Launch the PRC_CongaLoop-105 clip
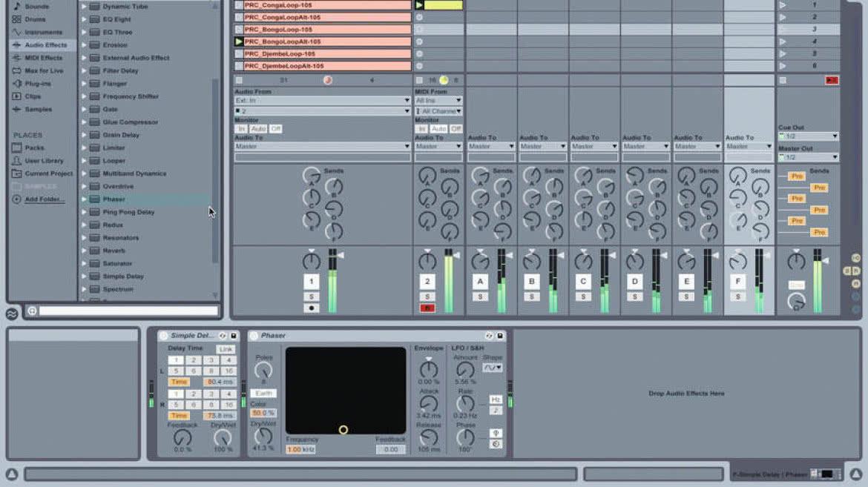This screenshot has width=868, height=487. (x=239, y=5)
